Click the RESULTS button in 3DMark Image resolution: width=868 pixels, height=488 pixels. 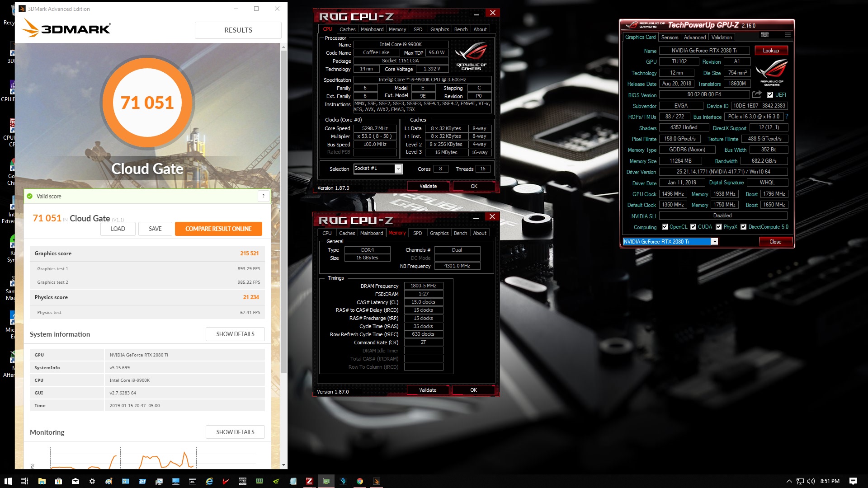238,30
